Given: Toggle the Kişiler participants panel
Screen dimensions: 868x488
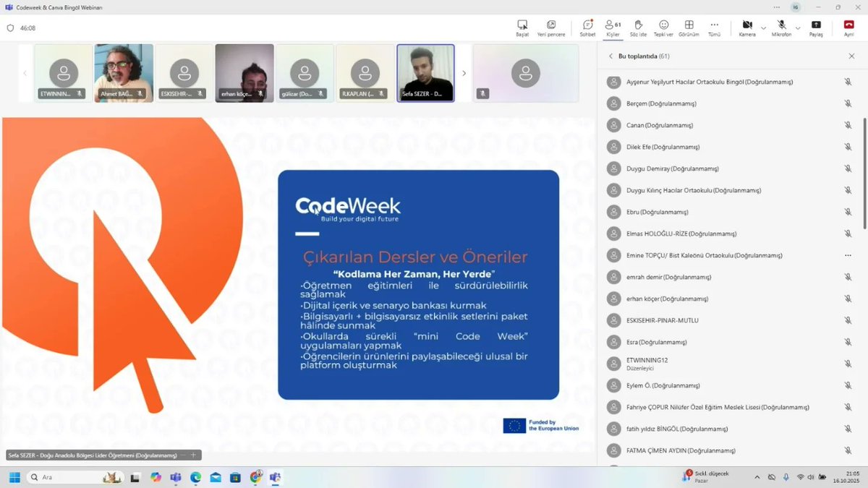Looking at the screenshot, I should (613, 28).
